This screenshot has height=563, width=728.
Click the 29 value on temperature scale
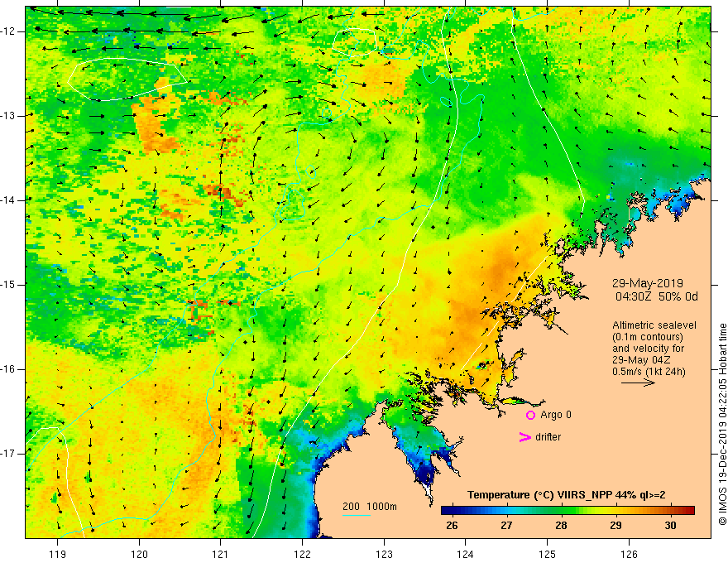pyautogui.click(x=615, y=526)
